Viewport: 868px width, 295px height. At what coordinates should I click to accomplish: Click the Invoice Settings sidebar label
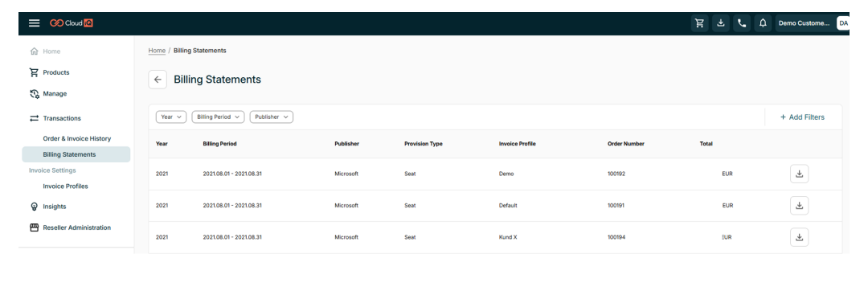pos(52,170)
